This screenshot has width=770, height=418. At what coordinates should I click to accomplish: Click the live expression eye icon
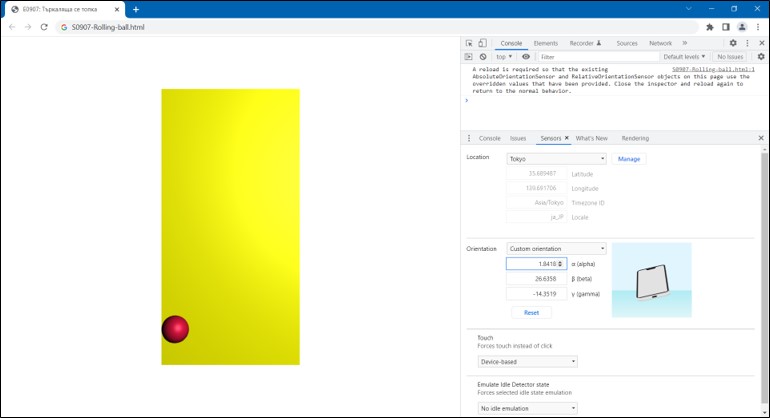(x=526, y=57)
